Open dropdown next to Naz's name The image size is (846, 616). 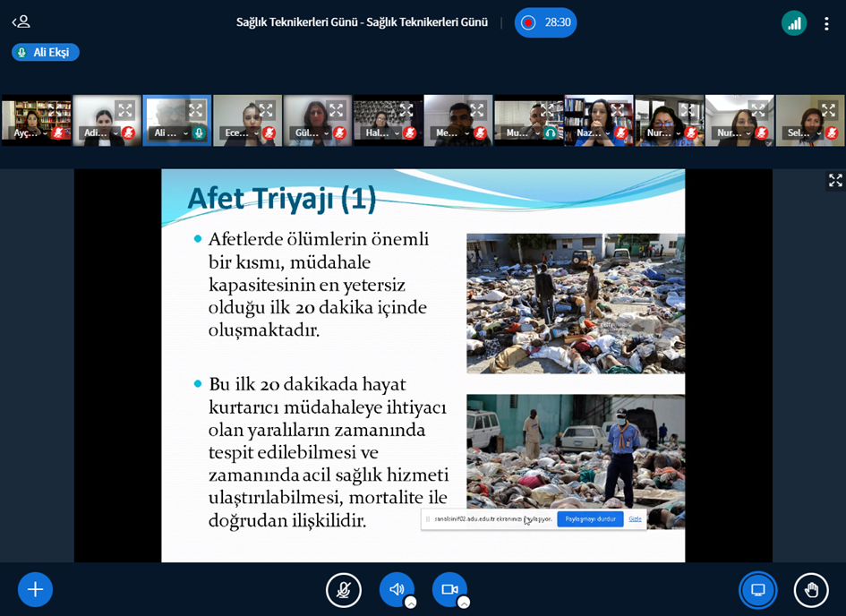pos(608,133)
